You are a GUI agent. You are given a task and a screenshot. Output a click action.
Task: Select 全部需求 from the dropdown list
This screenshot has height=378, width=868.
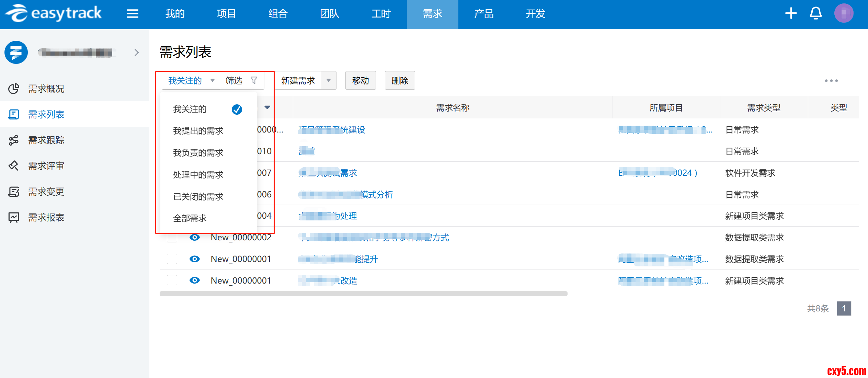(x=190, y=218)
